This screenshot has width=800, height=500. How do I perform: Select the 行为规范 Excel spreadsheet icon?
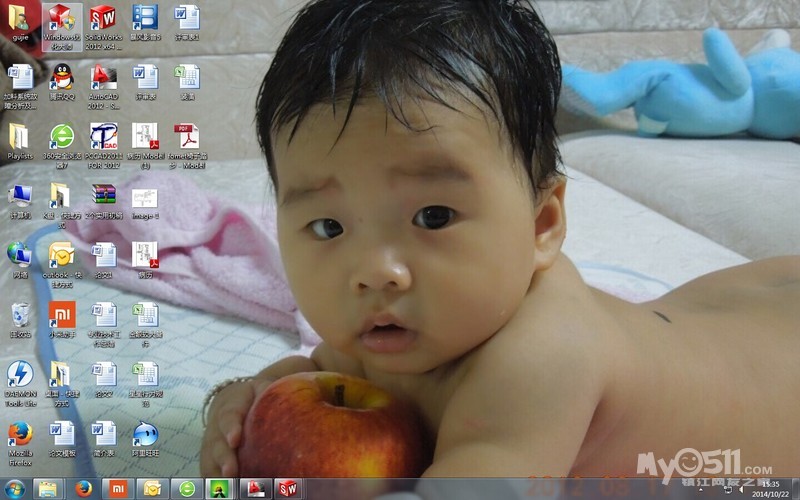click(146, 384)
